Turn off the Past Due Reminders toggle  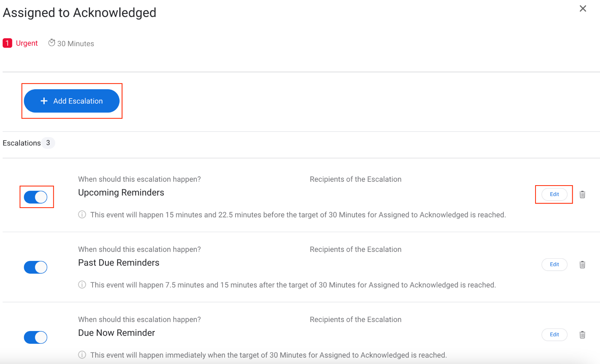coord(36,267)
